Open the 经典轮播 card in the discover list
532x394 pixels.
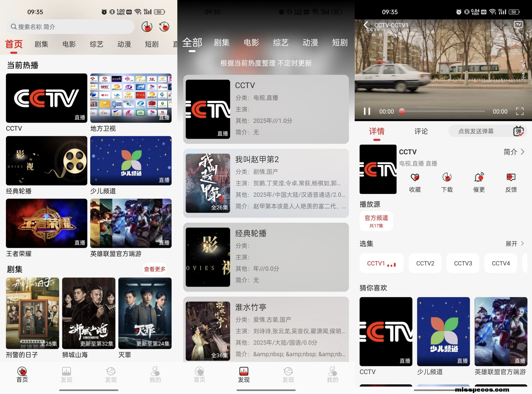266,257
